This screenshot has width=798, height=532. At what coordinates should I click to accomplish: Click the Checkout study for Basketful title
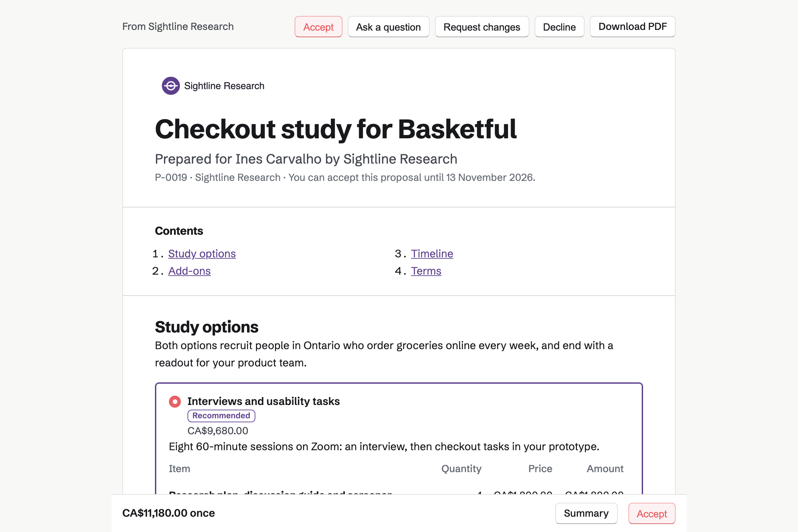pos(335,129)
